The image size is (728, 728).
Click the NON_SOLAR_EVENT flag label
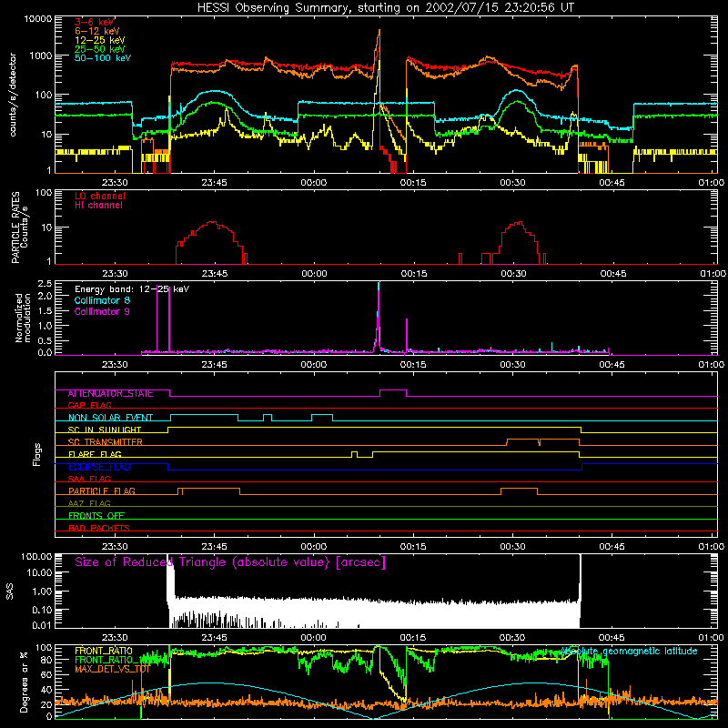tap(110, 418)
